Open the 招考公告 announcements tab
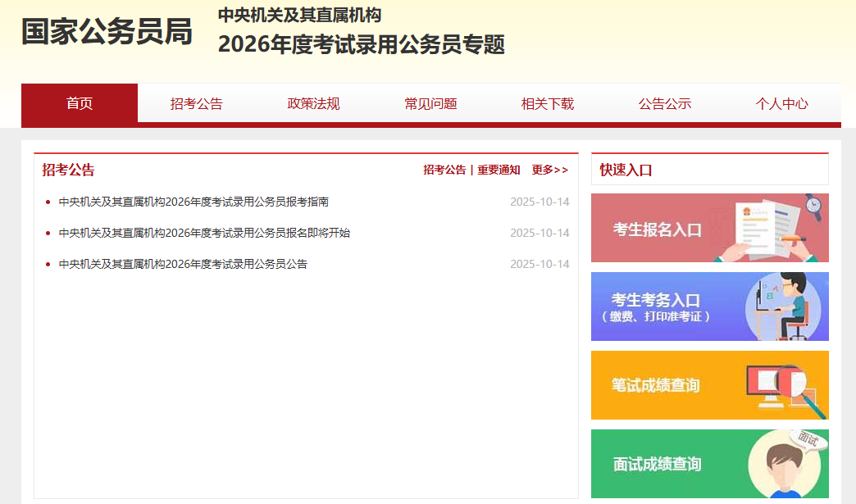 195,103
